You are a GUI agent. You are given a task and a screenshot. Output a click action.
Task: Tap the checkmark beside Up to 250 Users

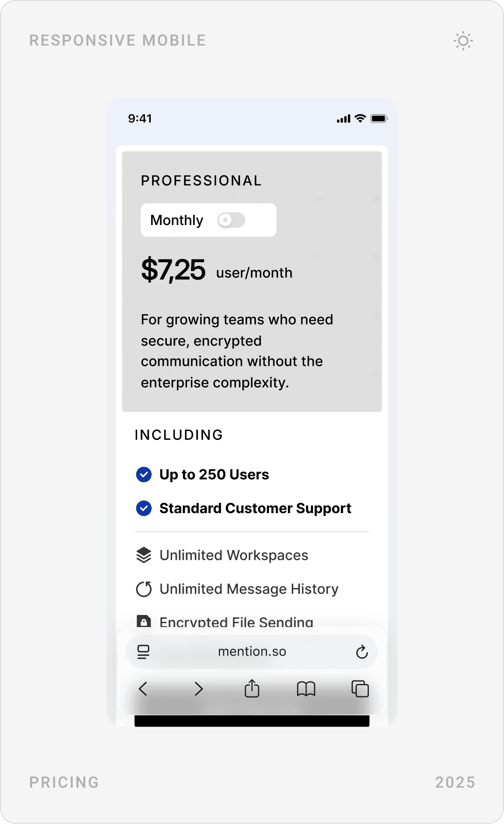pos(143,474)
